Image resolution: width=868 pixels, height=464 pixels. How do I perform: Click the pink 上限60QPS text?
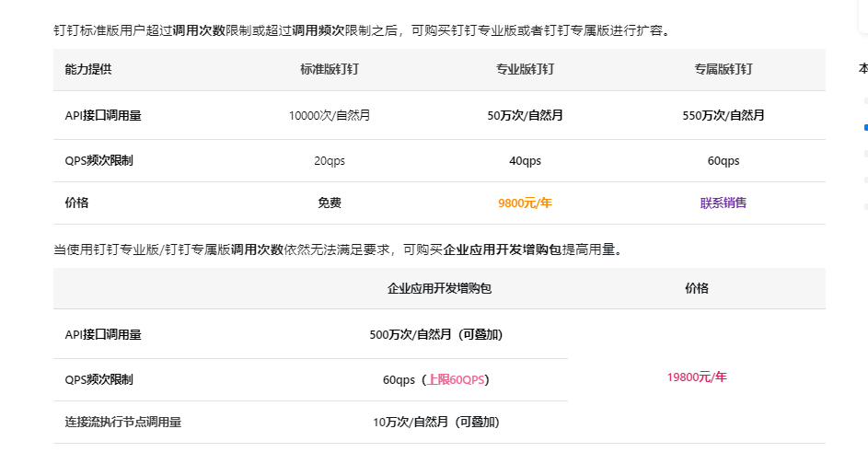tap(457, 379)
